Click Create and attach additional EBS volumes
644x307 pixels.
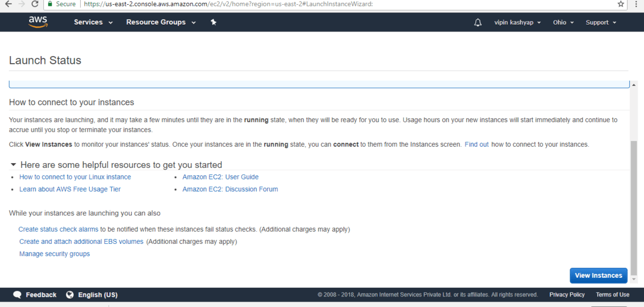coord(81,242)
